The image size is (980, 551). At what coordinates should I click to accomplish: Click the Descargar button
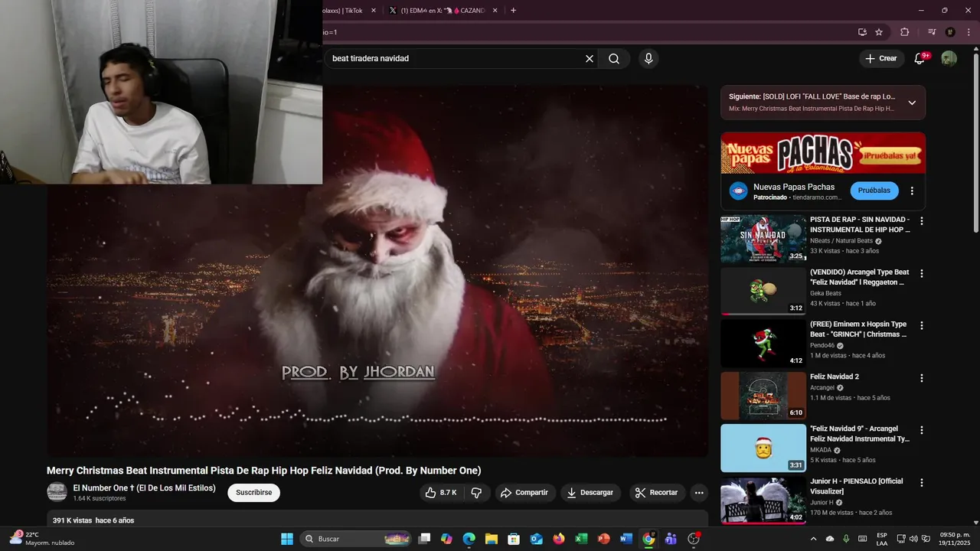(x=591, y=493)
